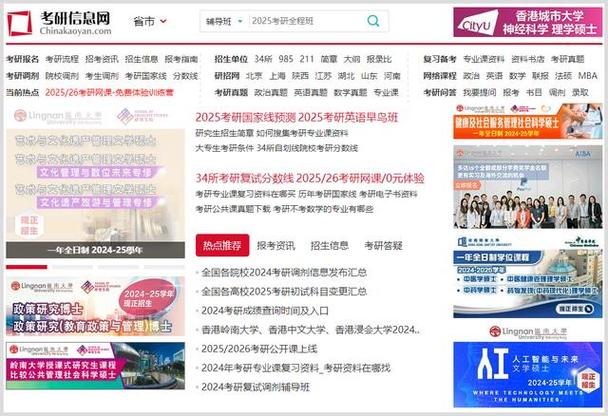Open 2024考研成绩查询时间及入口

click(265, 311)
